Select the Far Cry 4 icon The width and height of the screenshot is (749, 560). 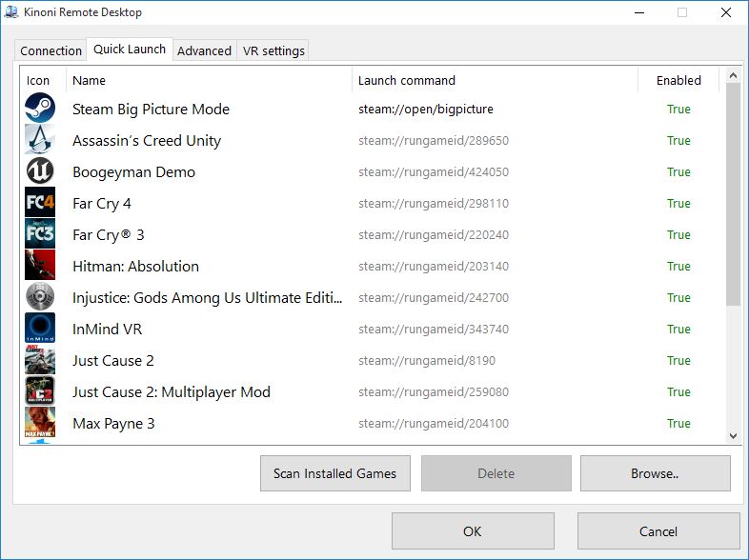(40, 203)
